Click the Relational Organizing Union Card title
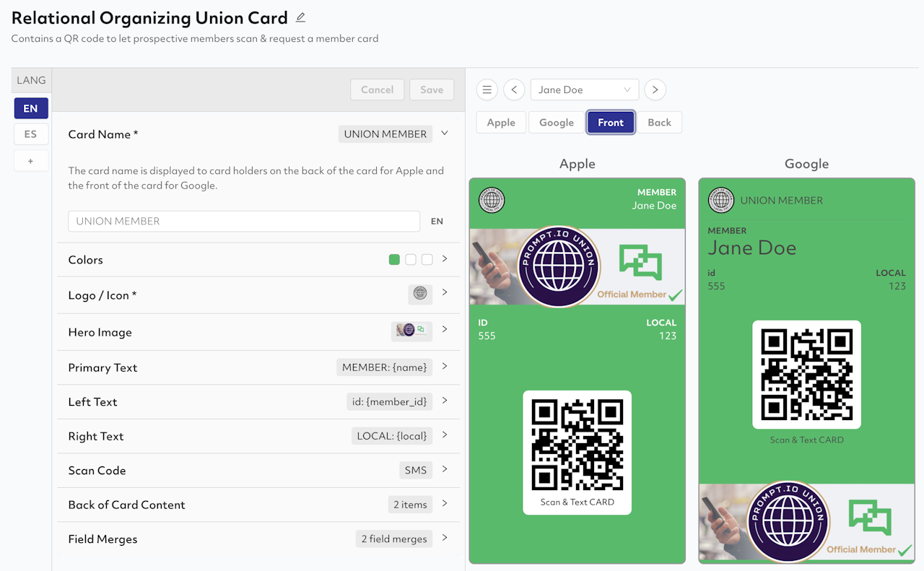 149,18
